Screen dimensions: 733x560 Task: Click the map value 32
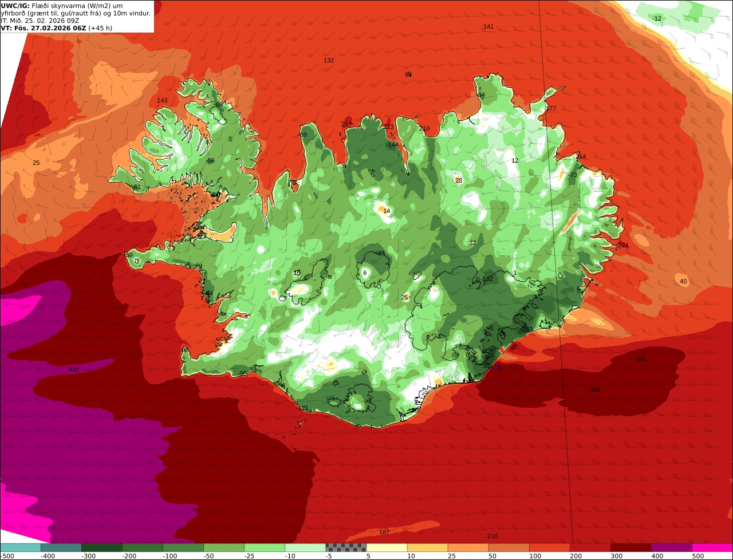click(x=472, y=243)
